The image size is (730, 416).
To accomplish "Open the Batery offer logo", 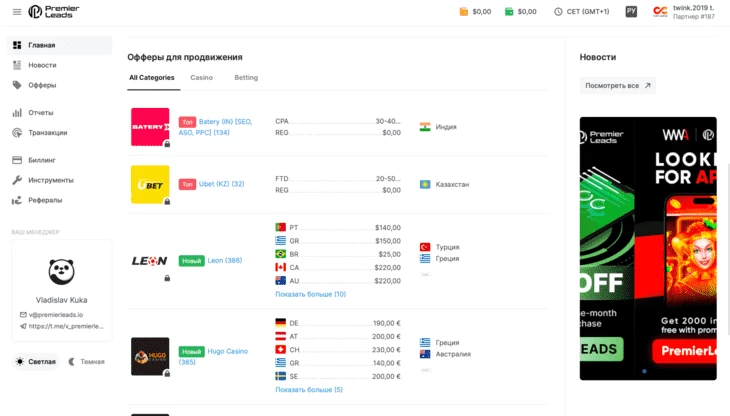I will click(150, 127).
